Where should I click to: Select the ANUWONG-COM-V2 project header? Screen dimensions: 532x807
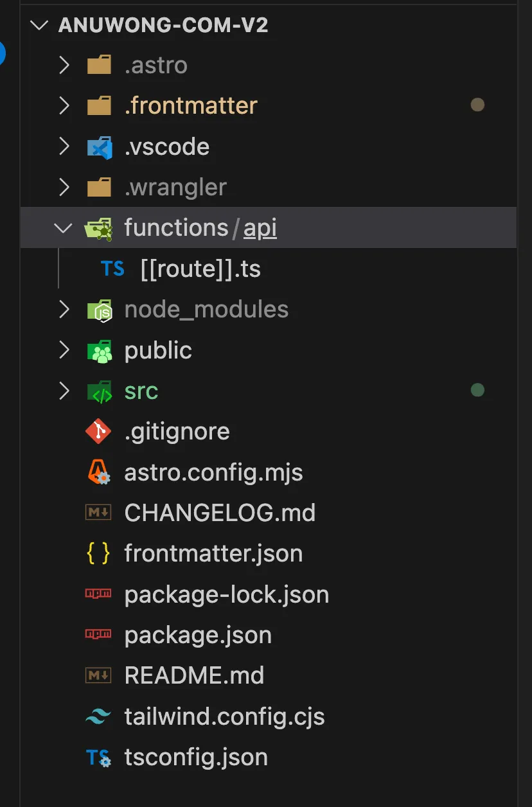pyautogui.click(x=163, y=25)
